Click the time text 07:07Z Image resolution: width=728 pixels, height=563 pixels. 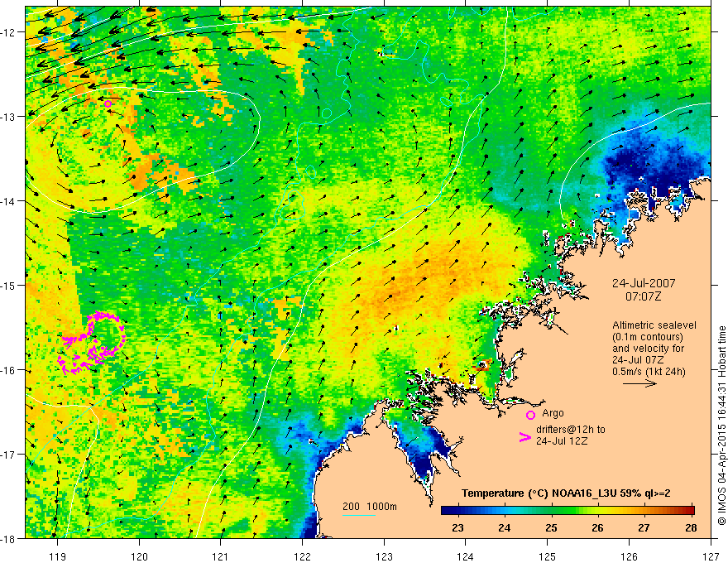643,296
